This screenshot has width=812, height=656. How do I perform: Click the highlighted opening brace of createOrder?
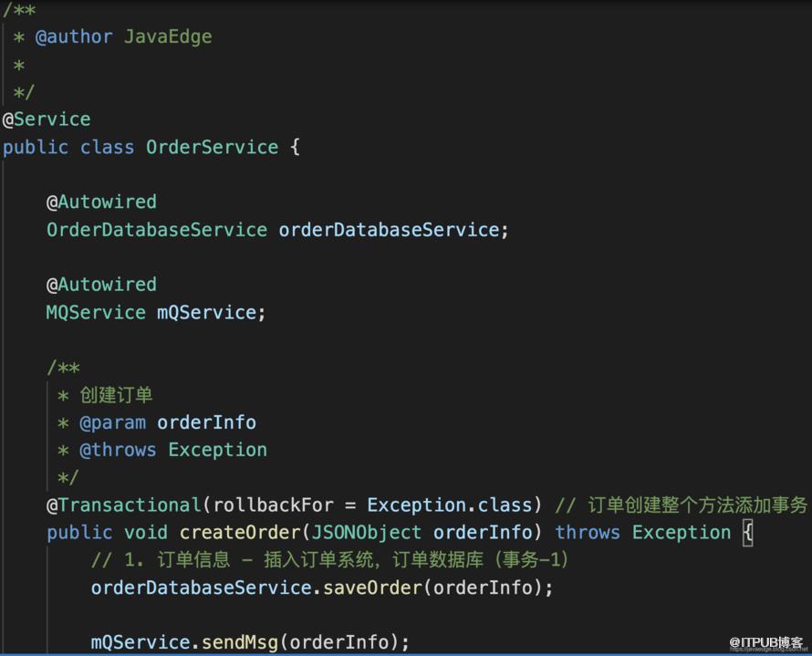click(x=747, y=533)
